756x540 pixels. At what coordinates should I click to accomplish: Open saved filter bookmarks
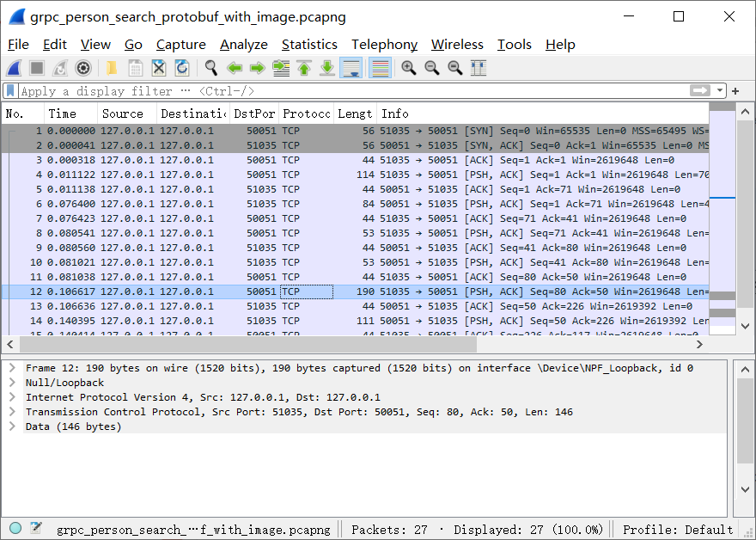[9, 90]
